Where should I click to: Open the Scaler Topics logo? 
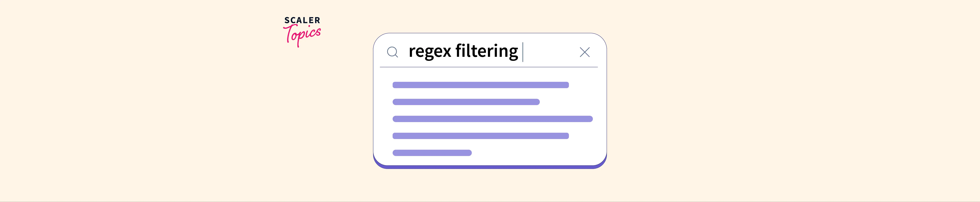pyautogui.click(x=302, y=31)
